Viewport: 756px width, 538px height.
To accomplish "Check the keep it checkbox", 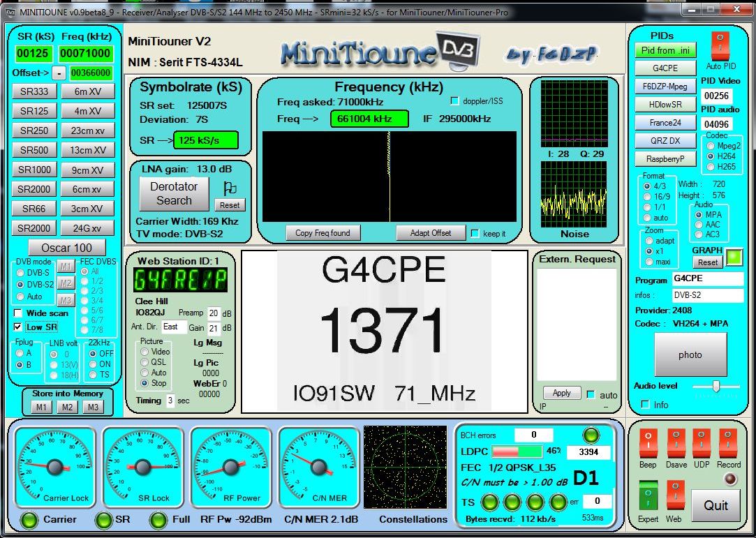I will click(475, 233).
